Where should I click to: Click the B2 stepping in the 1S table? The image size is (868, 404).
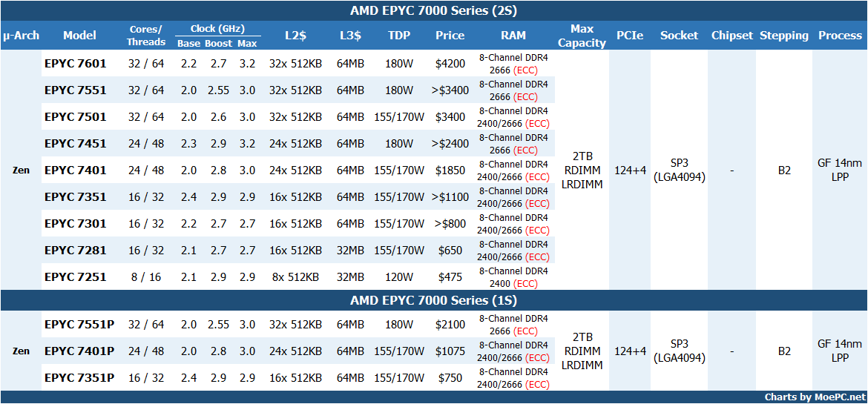(x=784, y=351)
